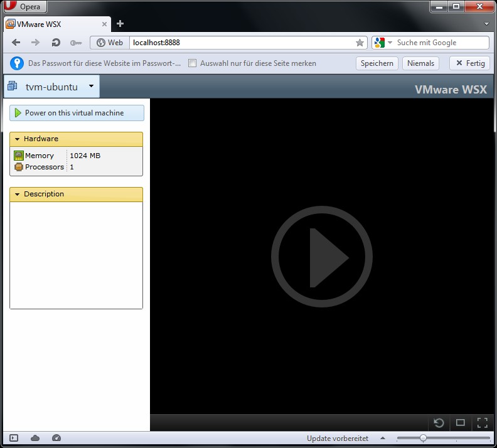Click the green power-on play icon
The width and height of the screenshot is (497, 448).
pyautogui.click(x=18, y=113)
